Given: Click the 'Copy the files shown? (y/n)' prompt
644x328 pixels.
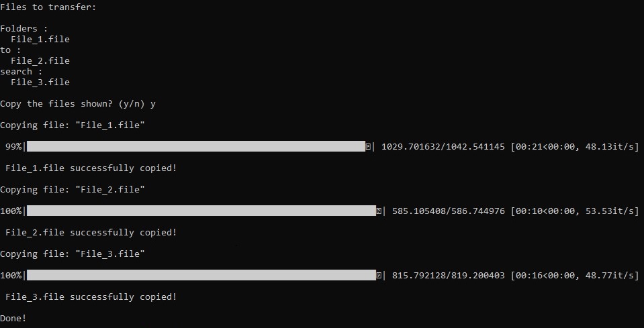Looking at the screenshot, I should [73, 104].
